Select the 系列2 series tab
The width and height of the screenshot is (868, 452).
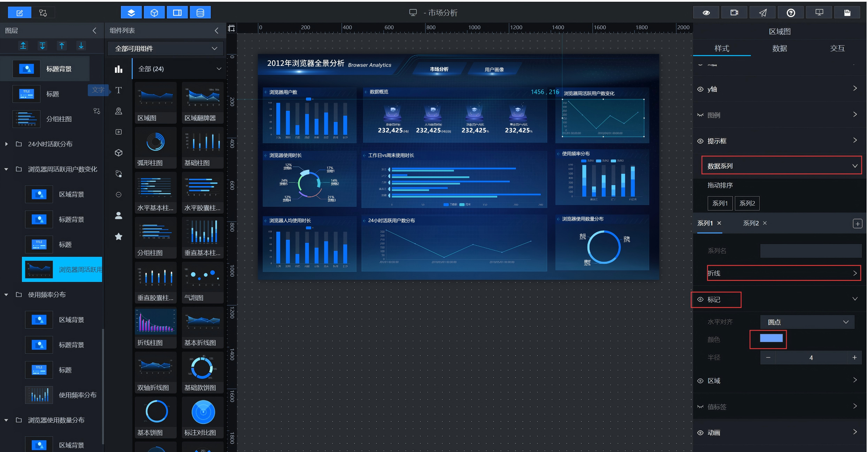(751, 223)
